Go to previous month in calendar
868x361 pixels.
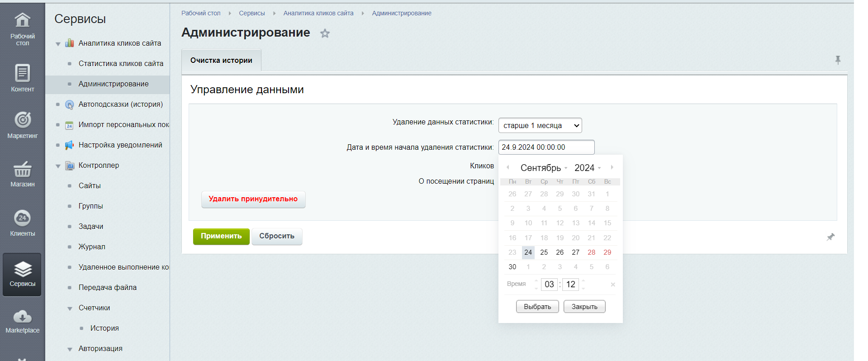(x=508, y=167)
